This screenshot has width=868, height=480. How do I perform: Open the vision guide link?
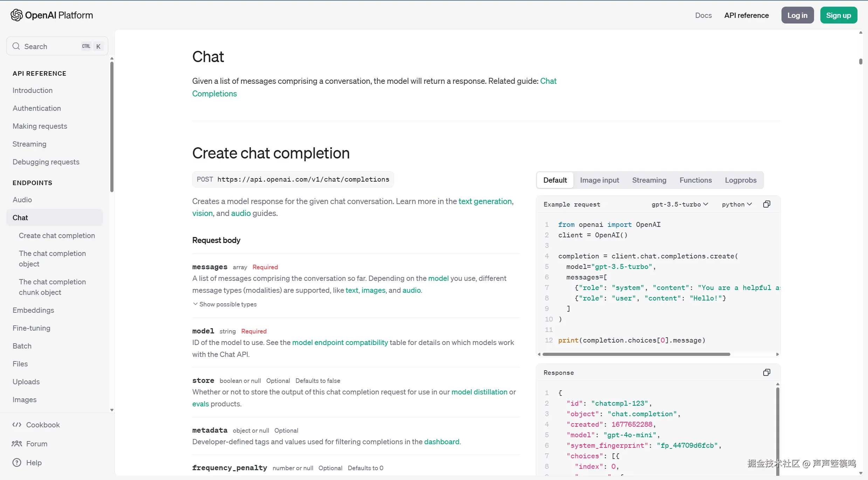(x=202, y=213)
